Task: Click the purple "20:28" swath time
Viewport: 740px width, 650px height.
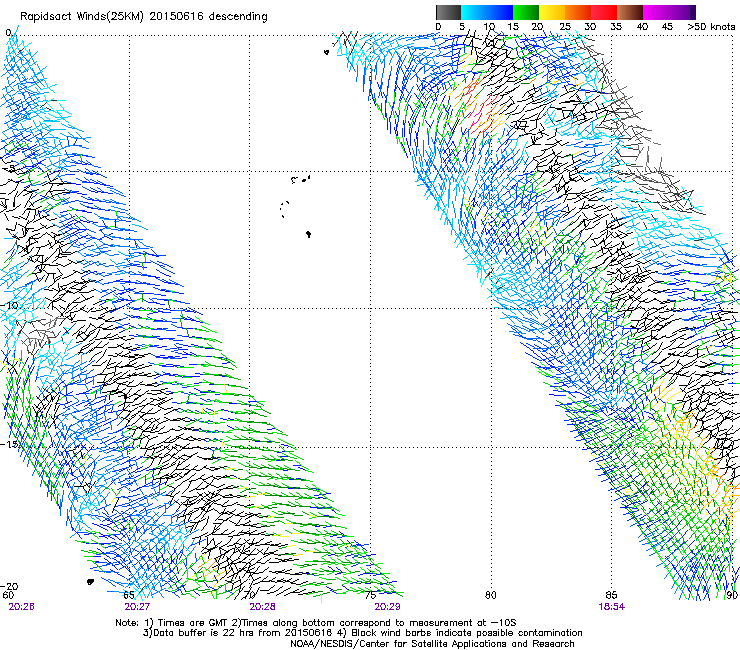Action: pyautogui.click(x=262, y=607)
